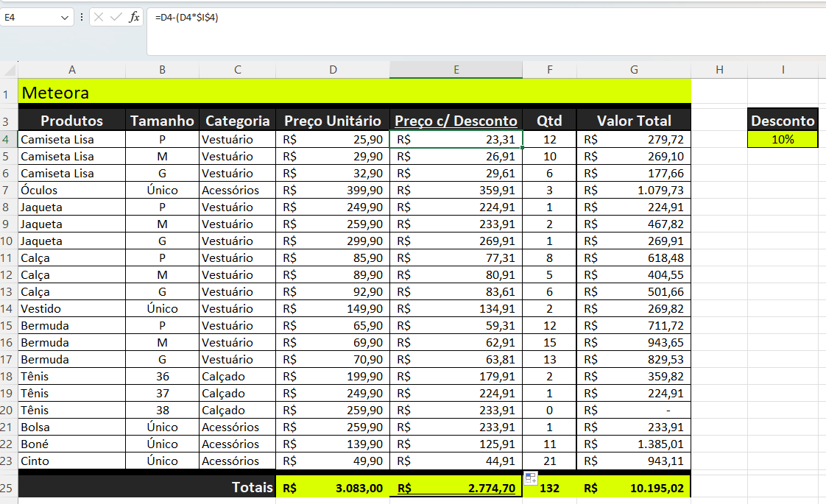Select the 49,90 unit price cell
The height and width of the screenshot is (504, 826).
click(x=333, y=461)
